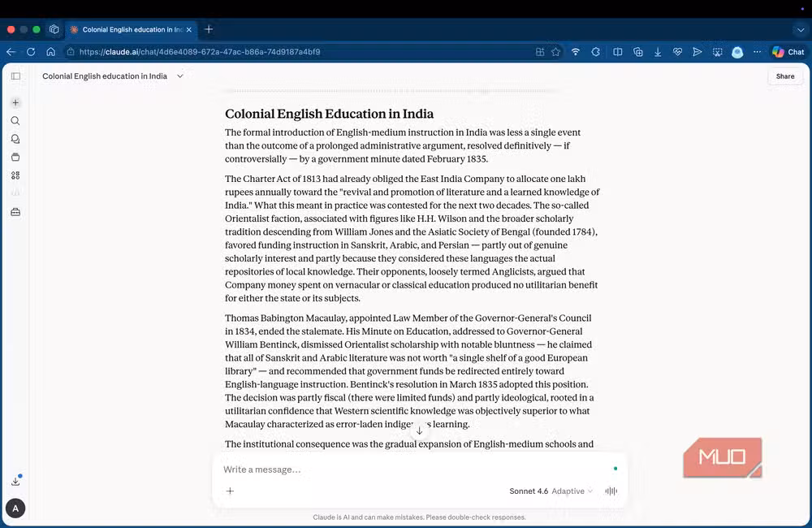Click the heading Colonial English Education in India
The height and width of the screenshot is (528, 812).
tap(330, 114)
